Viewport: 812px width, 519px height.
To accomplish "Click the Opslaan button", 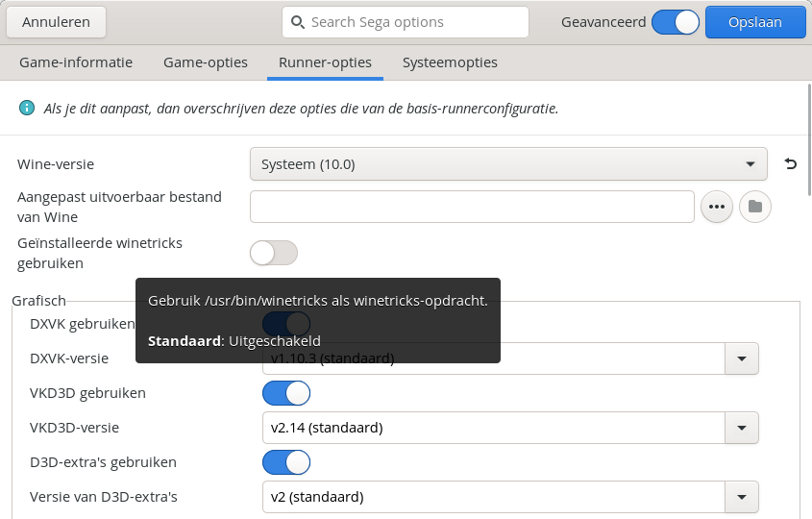I will (x=755, y=22).
